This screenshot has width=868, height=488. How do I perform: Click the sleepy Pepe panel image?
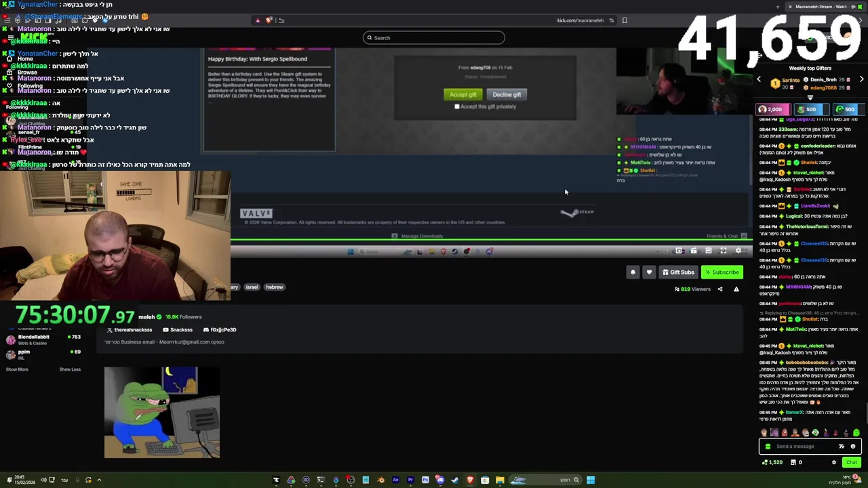[x=162, y=413]
